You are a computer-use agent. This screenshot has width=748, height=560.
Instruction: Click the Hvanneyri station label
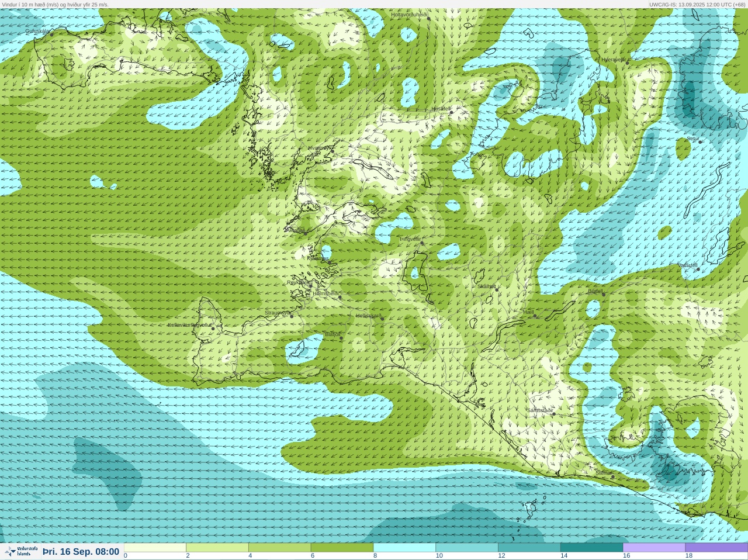tap(320, 148)
